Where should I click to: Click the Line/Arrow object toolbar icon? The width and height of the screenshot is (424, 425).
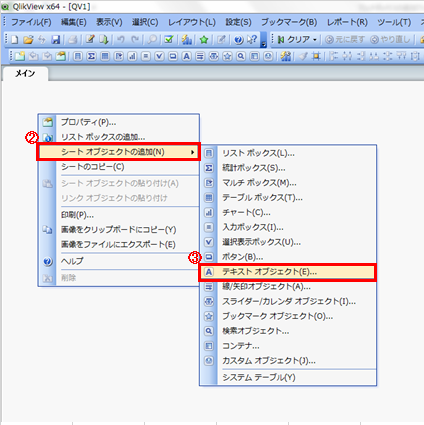200,56
